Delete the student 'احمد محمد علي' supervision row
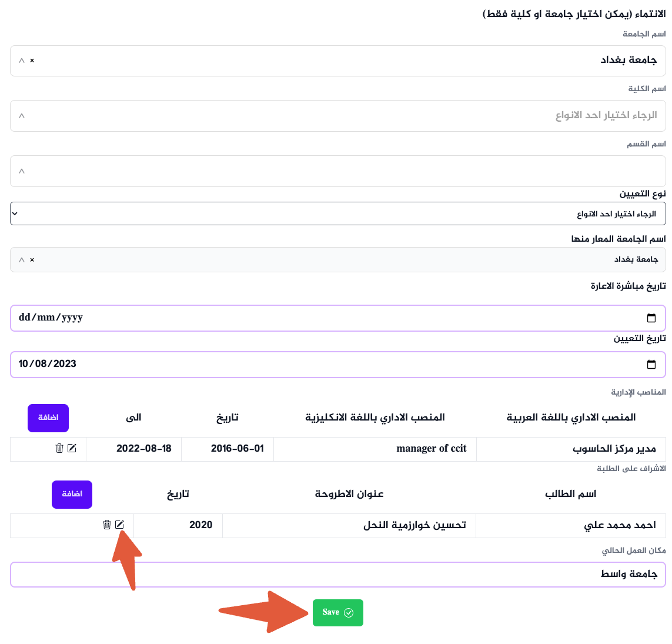672x644 pixels. pyautogui.click(x=106, y=524)
